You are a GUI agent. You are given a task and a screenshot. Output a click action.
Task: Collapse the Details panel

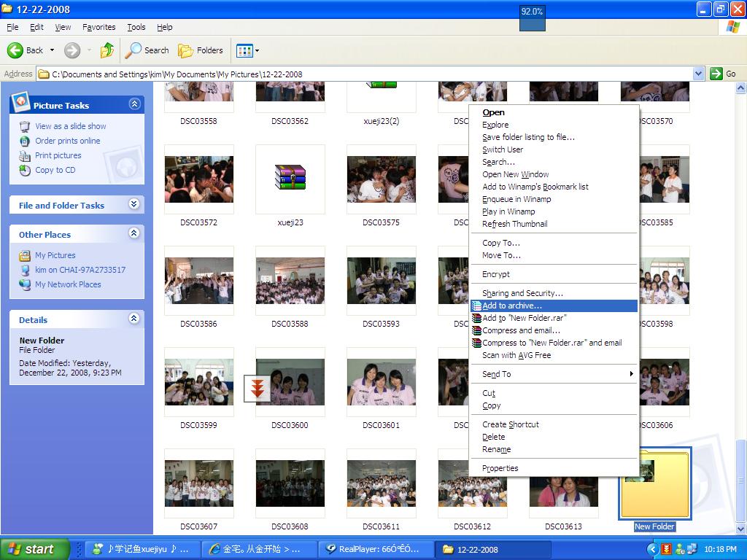coord(134,319)
